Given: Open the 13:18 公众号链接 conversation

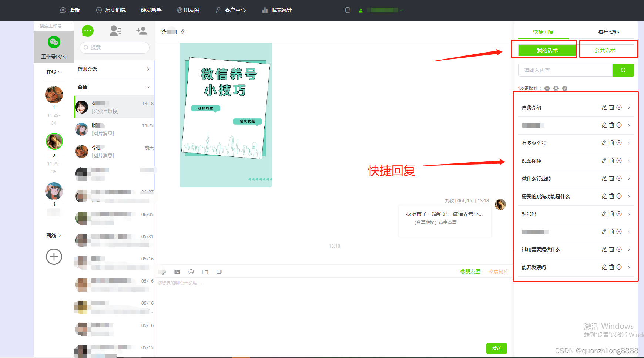Looking at the screenshot, I should click(x=114, y=107).
